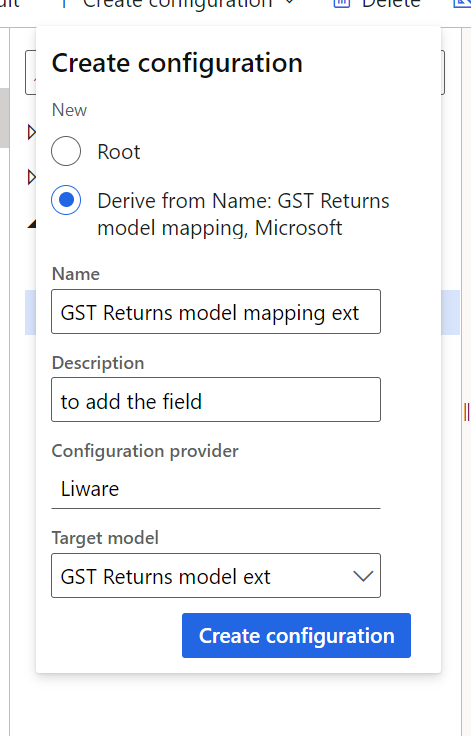Viewport: 471px width, 736px height.
Task: Select Derive from GST Returns model mapping radio
Action: [66, 200]
